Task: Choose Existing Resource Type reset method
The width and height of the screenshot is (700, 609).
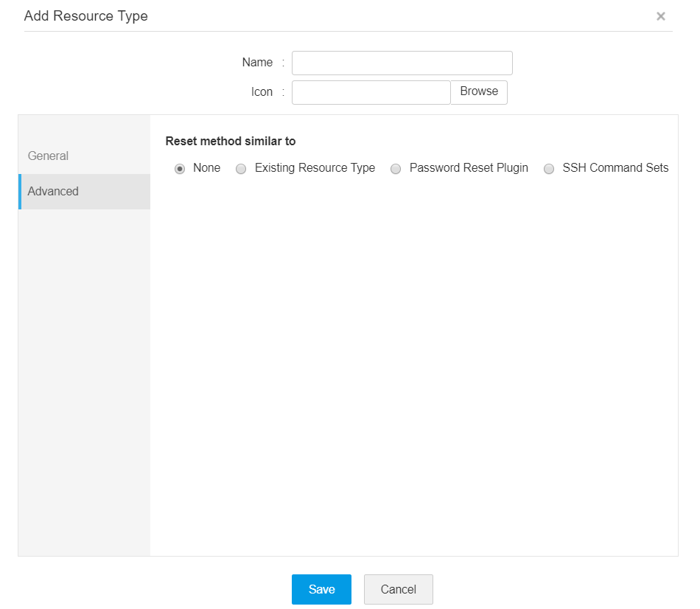Action: pyautogui.click(x=241, y=169)
